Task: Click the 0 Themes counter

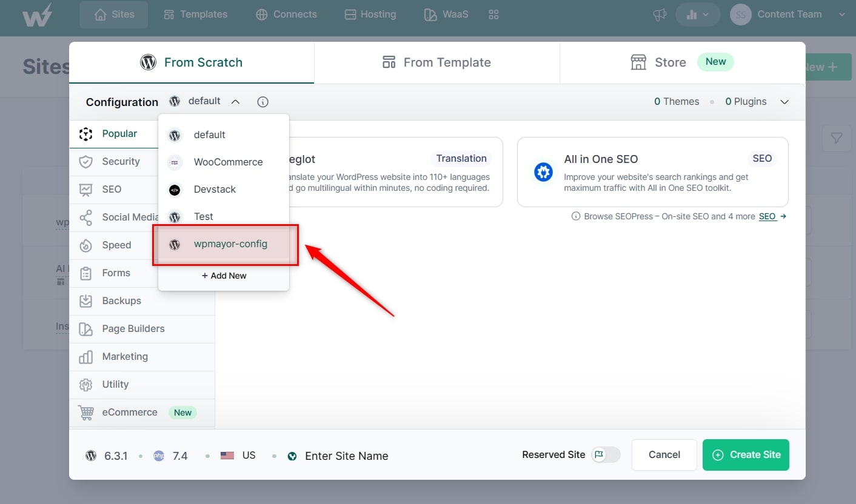Action: click(x=677, y=102)
